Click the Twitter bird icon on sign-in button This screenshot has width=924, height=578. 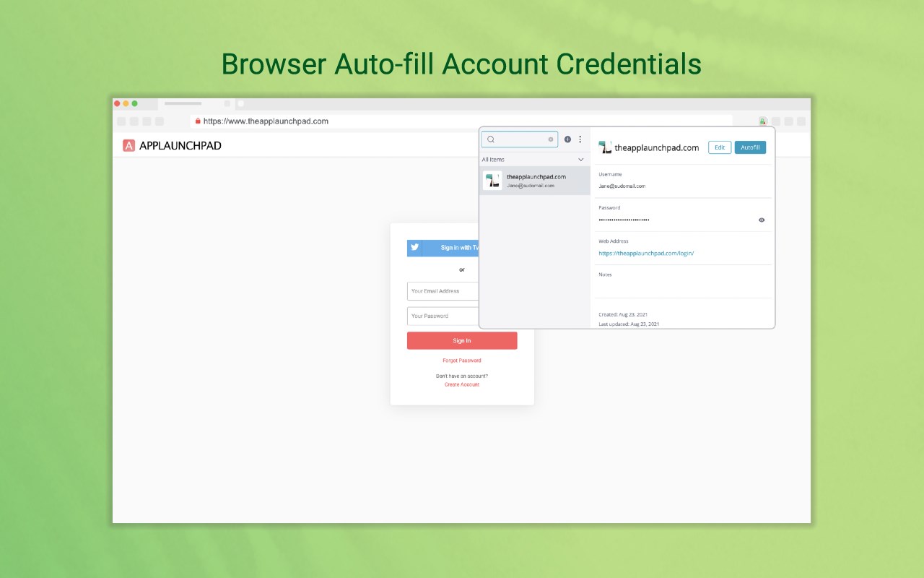pyautogui.click(x=414, y=247)
